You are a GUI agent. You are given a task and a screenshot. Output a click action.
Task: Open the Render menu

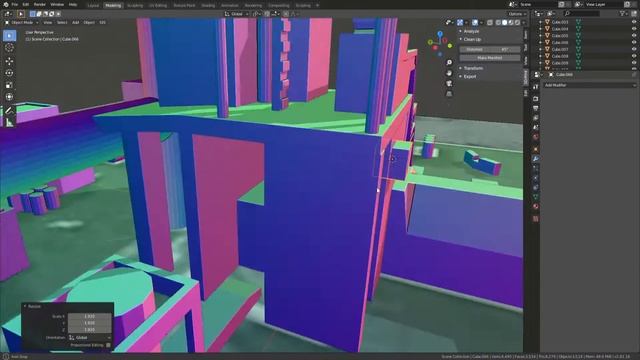click(x=40, y=4)
